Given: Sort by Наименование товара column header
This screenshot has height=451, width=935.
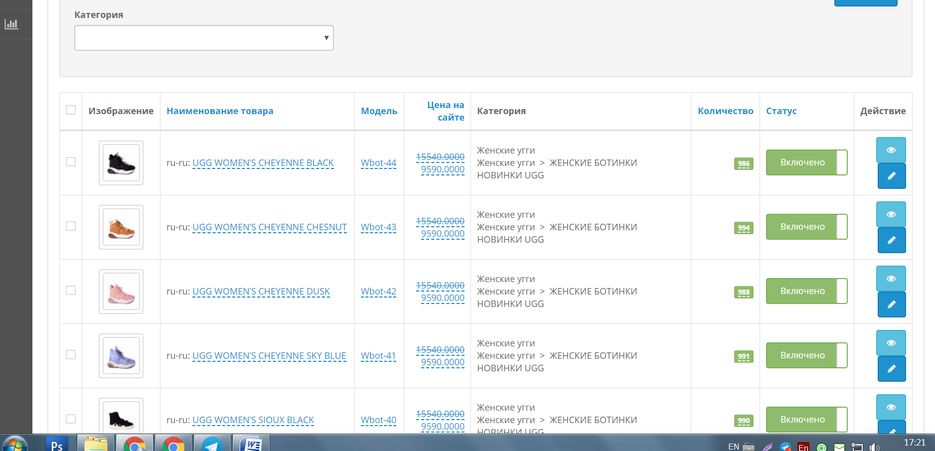Looking at the screenshot, I should click(220, 111).
